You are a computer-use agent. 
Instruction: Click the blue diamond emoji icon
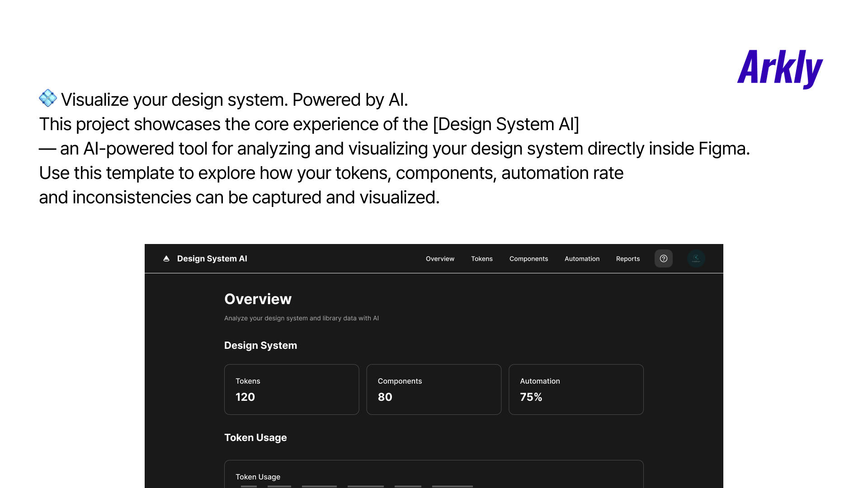[48, 98]
